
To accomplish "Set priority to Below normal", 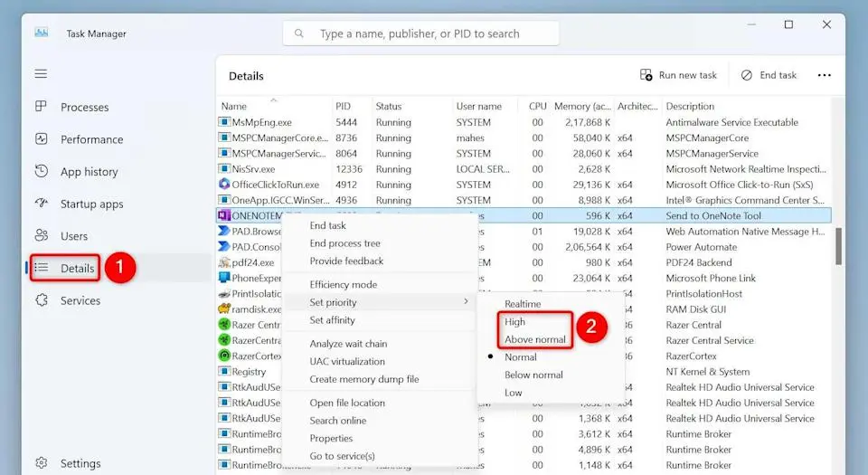I will (x=533, y=375).
